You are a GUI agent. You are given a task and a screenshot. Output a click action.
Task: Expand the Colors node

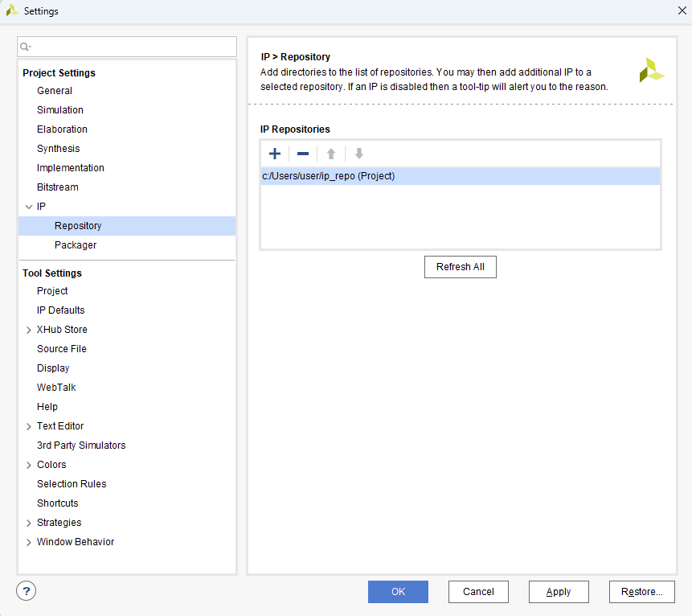29,465
